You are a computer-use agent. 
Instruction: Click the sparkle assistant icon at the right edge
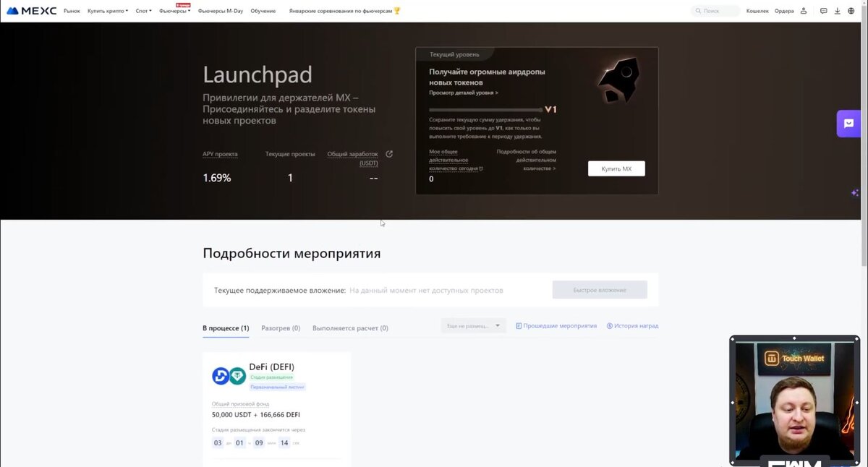click(854, 192)
